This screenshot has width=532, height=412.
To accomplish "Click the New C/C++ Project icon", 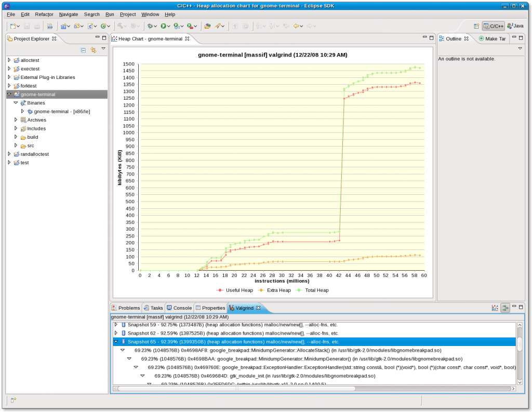I will 63,26.
